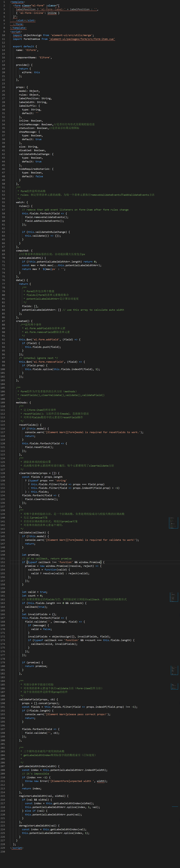Click the 'promise = new window.Promise' line
Viewport: 180px width, 868px height.
pos(63,566)
